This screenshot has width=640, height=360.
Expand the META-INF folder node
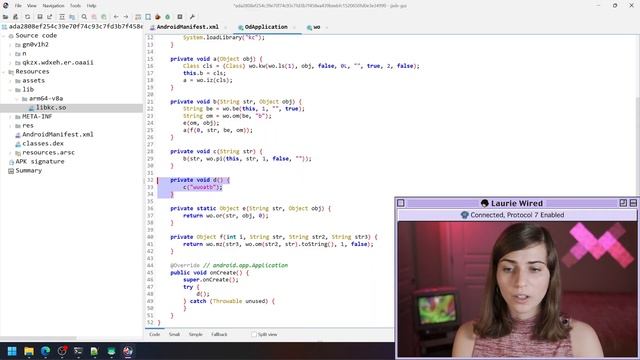click(x=11, y=117)
